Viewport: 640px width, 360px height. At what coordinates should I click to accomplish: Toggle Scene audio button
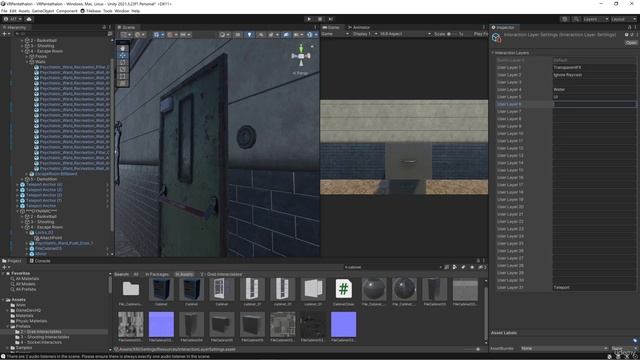[x=260, y=35]
